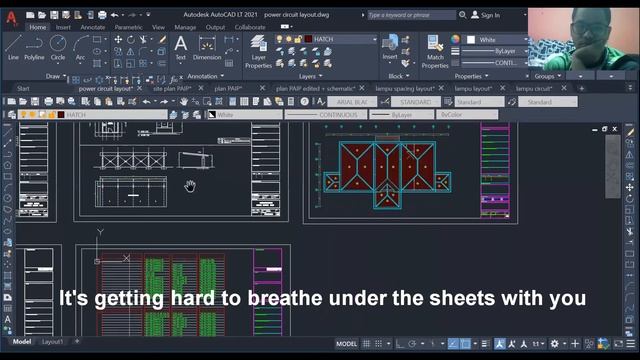Click the Undo arrow in quick access toolbar

point(114,15)
